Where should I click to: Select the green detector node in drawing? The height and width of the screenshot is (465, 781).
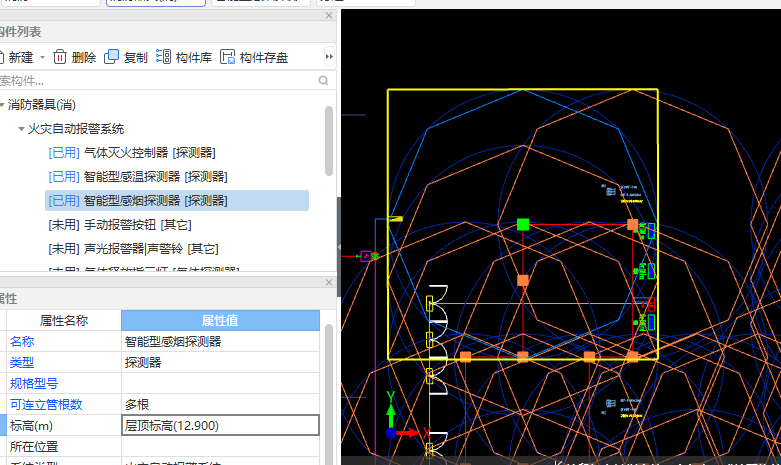coord(522,225)
